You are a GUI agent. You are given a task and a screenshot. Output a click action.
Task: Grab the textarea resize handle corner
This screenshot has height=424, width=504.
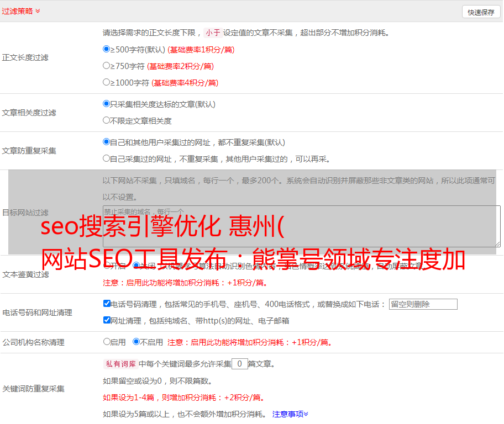click(x=497, y=245)
